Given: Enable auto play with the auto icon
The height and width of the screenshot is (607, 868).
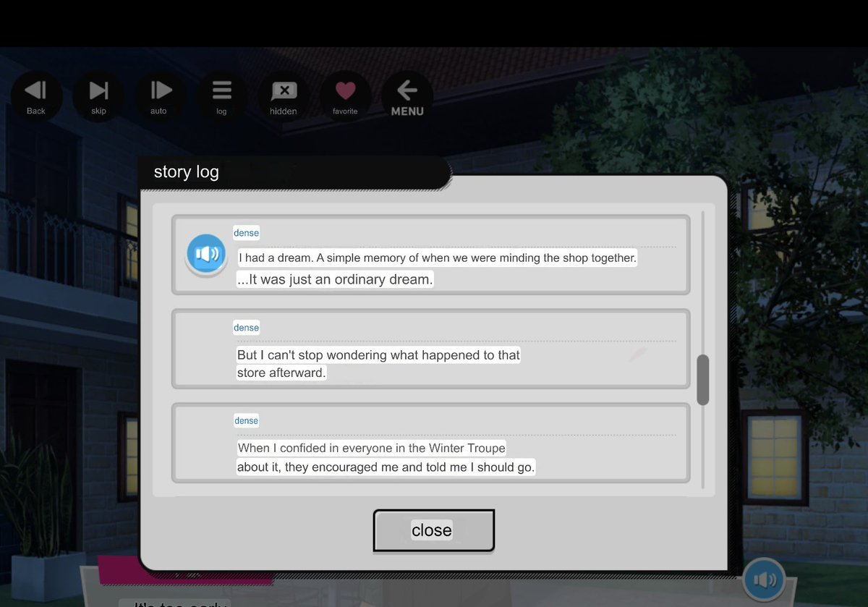Looking at the screenshot, I should coord(160,96).
